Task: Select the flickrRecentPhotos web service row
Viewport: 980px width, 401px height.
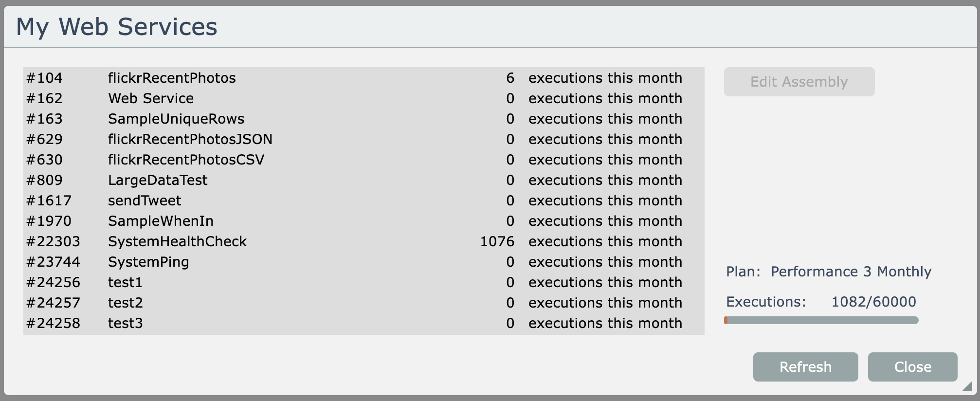Action: 172,78
